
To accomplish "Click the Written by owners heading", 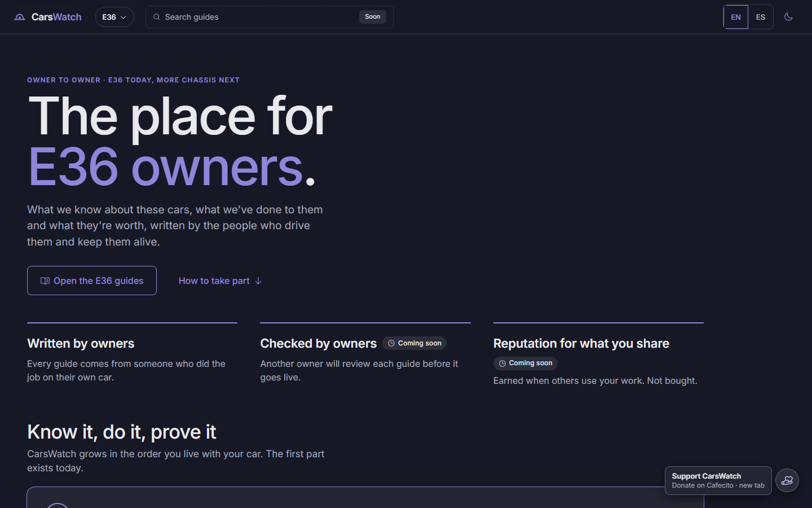I will click(x=81, y=344).
